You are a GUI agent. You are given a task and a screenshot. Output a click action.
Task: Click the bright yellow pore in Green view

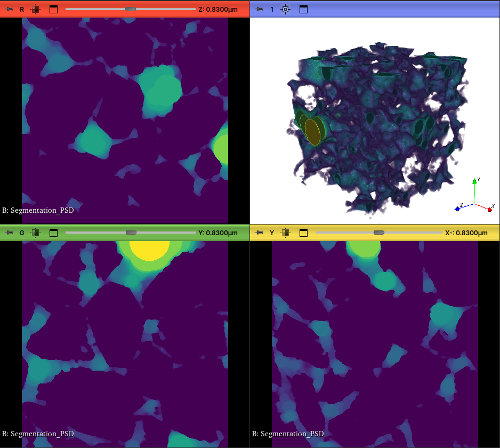point(150,249)
